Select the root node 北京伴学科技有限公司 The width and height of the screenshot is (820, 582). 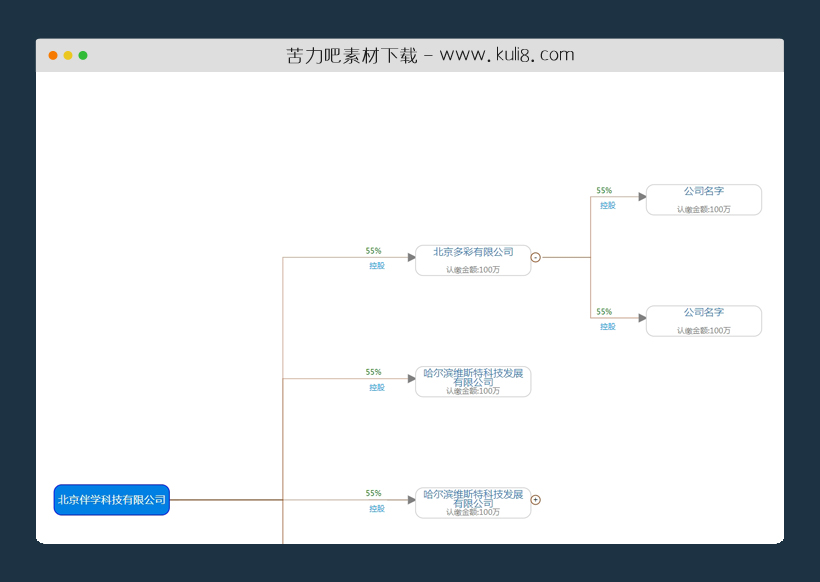point(111,499)
